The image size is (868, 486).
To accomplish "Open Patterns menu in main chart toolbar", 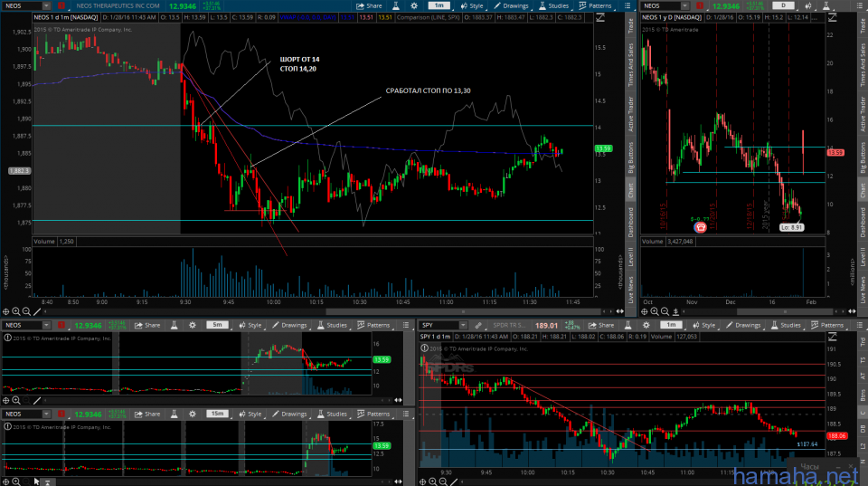I will (x=595, y=5).
